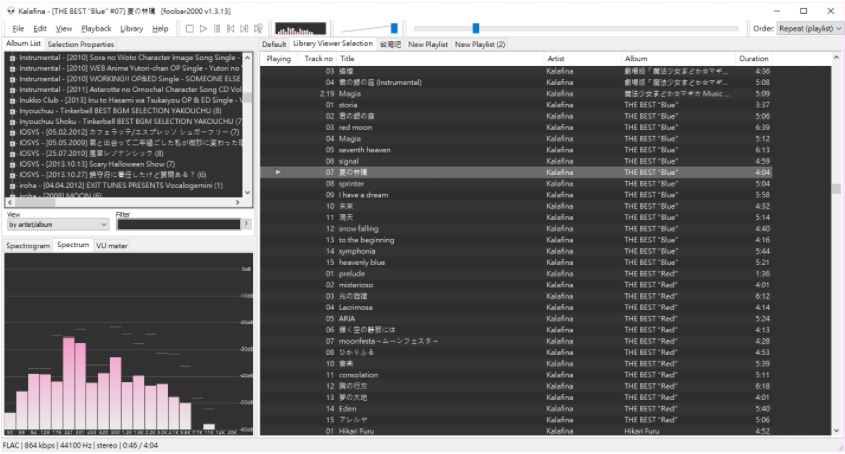The image size is (845, 454).
Task: Click the seekbar position handle
Action: point(475,29)
